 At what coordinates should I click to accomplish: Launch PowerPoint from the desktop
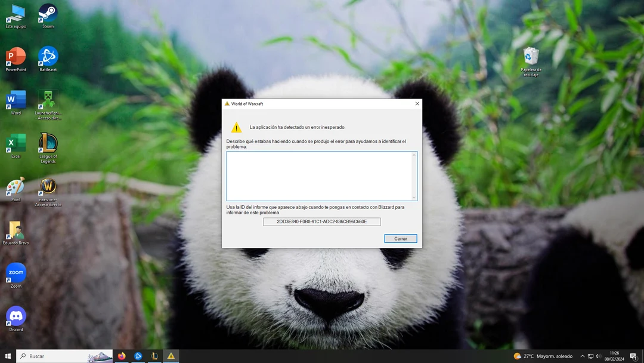click(15, 56)
